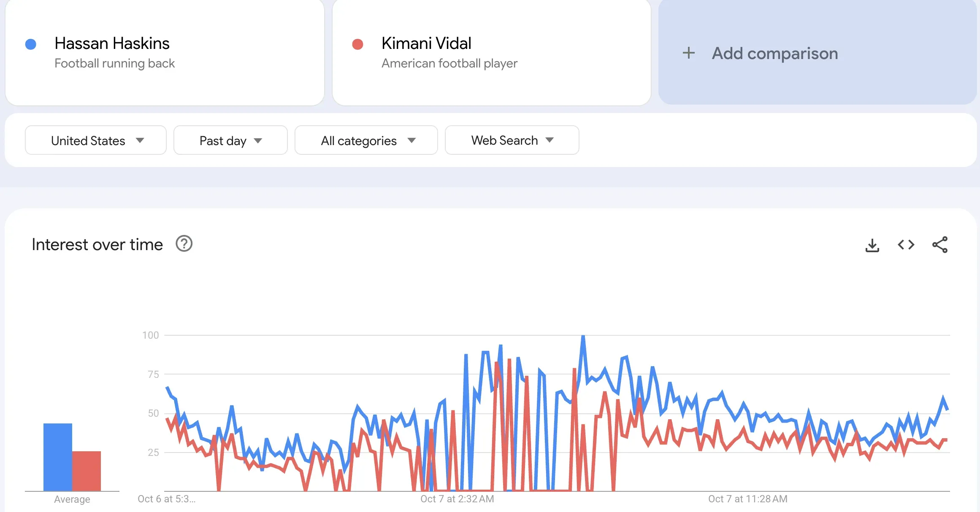
Task: Open help for Interest over time
Action: (184, 244)
